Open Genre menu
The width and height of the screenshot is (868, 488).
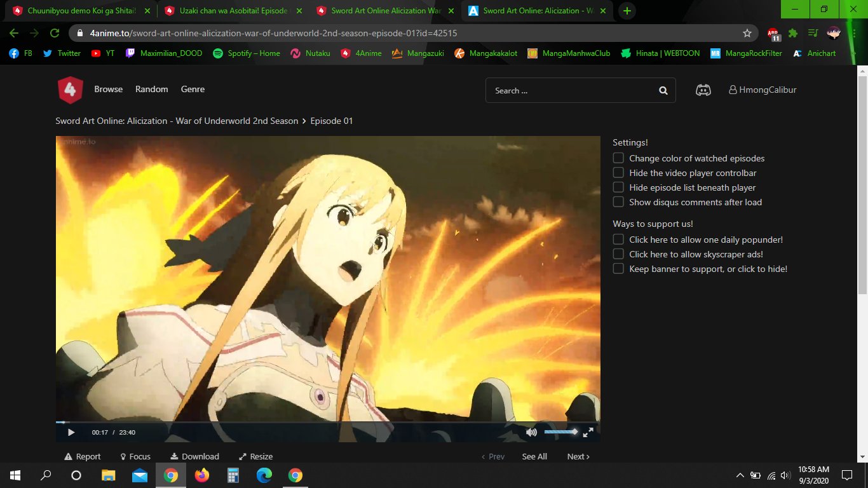pyautogui.click(x=193, y=90)
